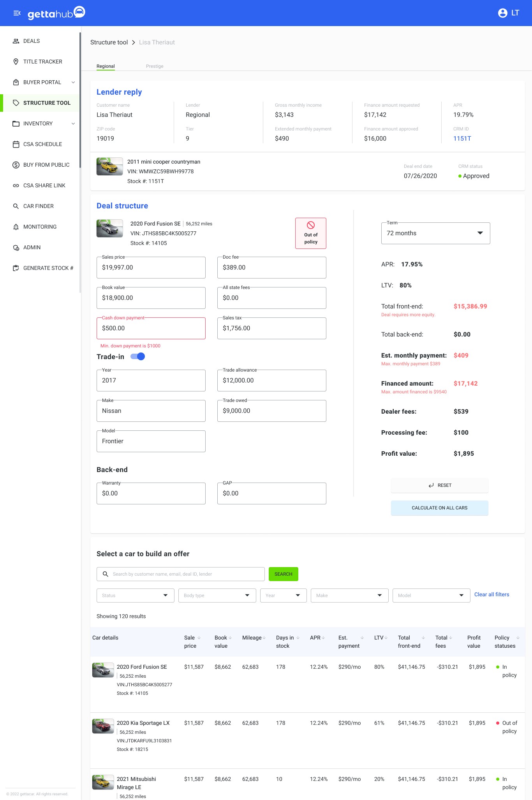This screenshot has width=532, height=800.
Task: Select the 2021 Mitsubishi Mirage LE thumbnail
Action: pos(103,782)
